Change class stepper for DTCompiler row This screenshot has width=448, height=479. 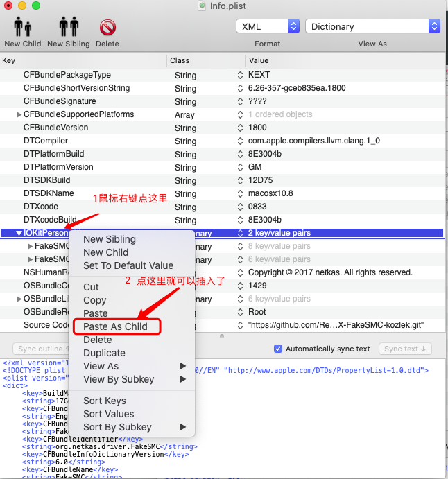coord(240,141)
